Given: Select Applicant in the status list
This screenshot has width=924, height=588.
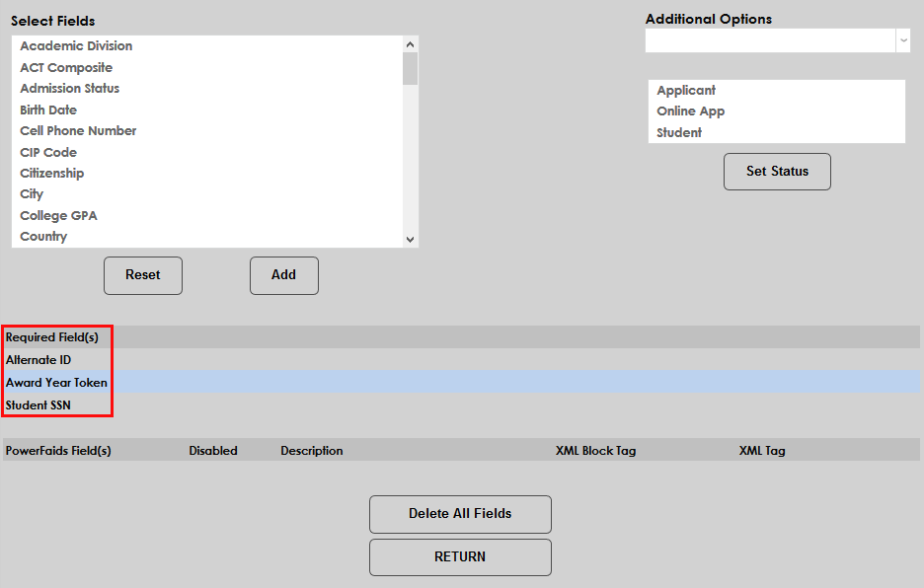Looking at the screenshot, I should click(x=685, y=90).
